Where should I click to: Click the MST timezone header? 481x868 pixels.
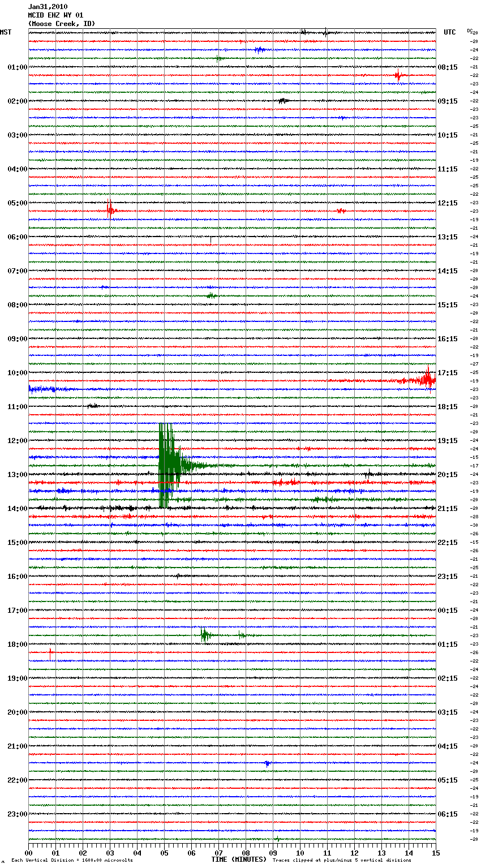coord(6,32)
